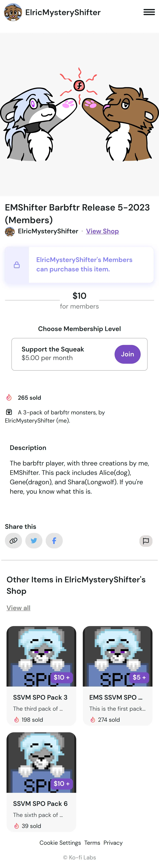Image resolution: width=159 pixels, height=868 pixels.
Task: Join the Support the Squeak membership
Action: coord(127,354)
